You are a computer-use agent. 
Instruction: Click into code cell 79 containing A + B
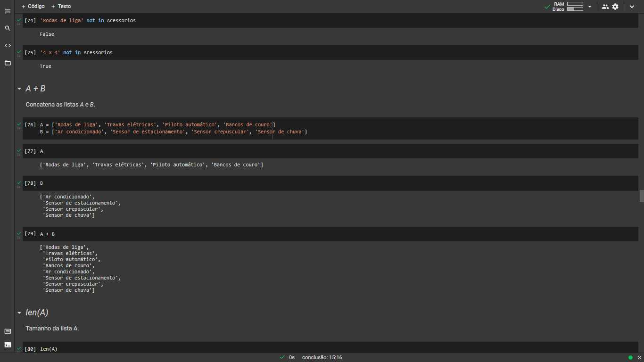click(330, 234)
